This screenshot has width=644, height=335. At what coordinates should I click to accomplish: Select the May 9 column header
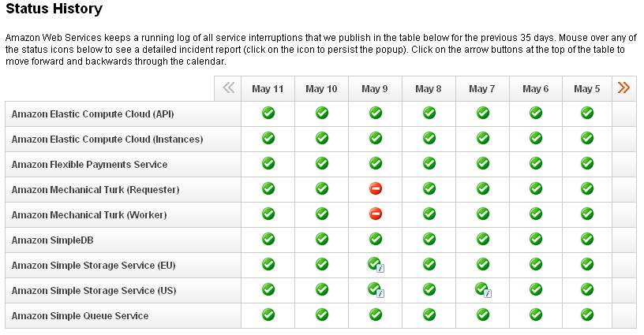point(375,88)
